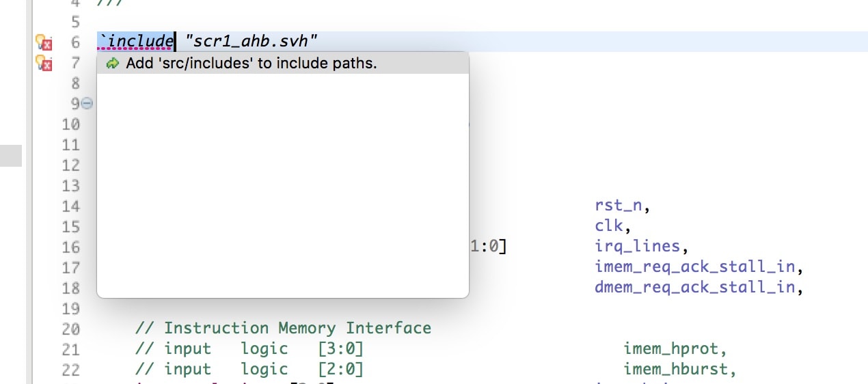Open the error quick-fix marker on line 7

point(44,63)
